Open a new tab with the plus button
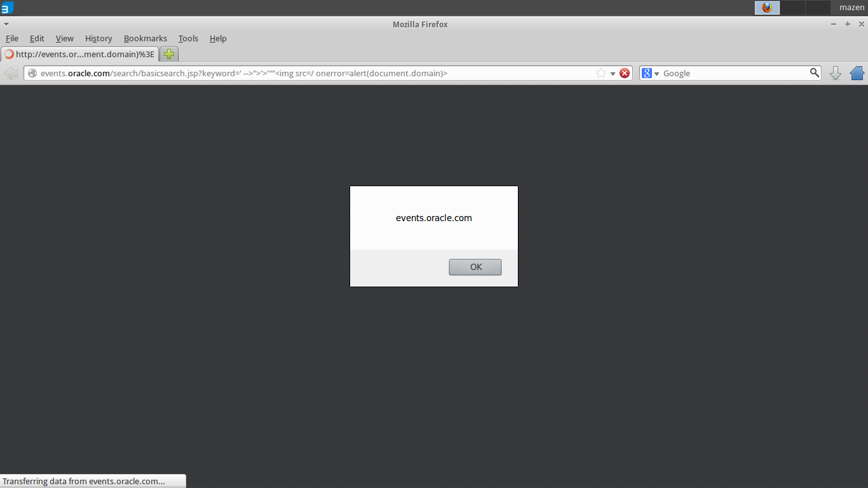 (169, 54)
